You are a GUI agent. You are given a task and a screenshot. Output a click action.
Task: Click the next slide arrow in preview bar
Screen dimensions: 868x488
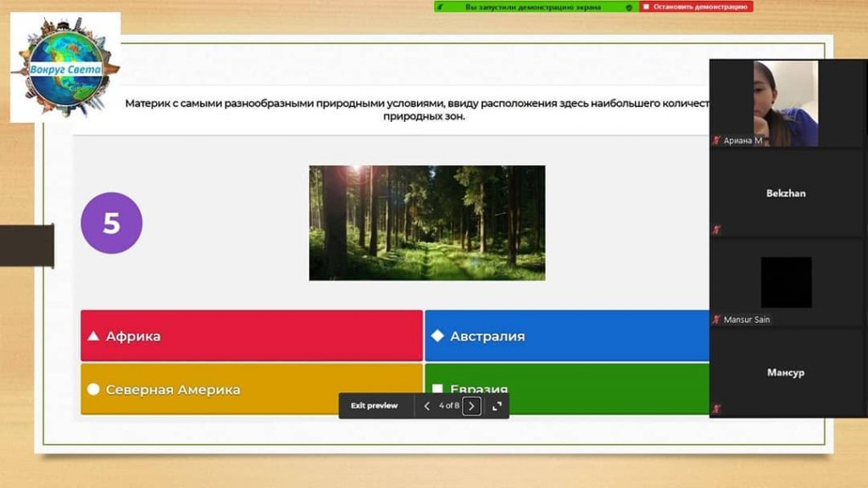472,406
